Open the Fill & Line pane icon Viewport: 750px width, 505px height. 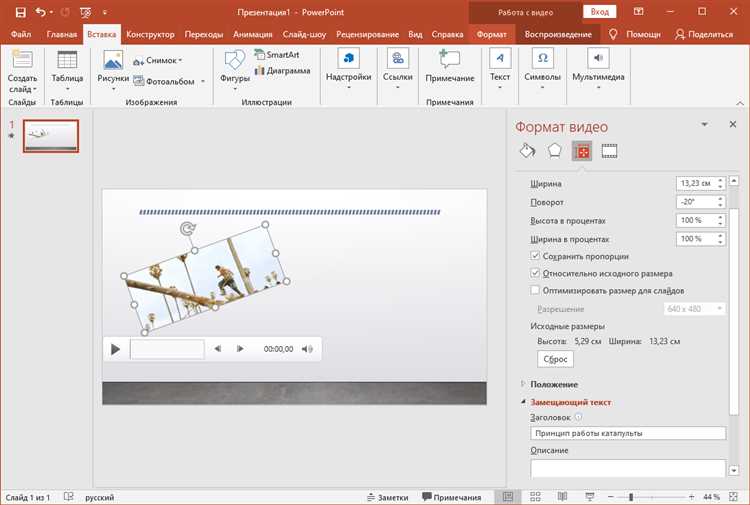527,151
